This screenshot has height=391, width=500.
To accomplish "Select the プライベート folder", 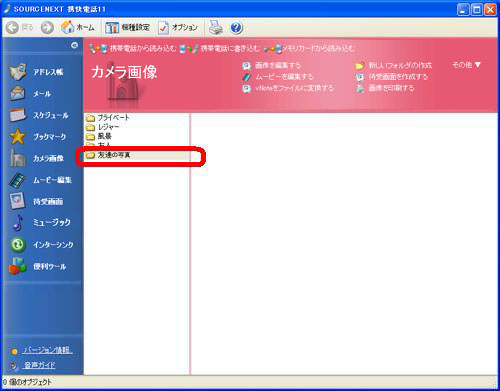I will [108, 118].
